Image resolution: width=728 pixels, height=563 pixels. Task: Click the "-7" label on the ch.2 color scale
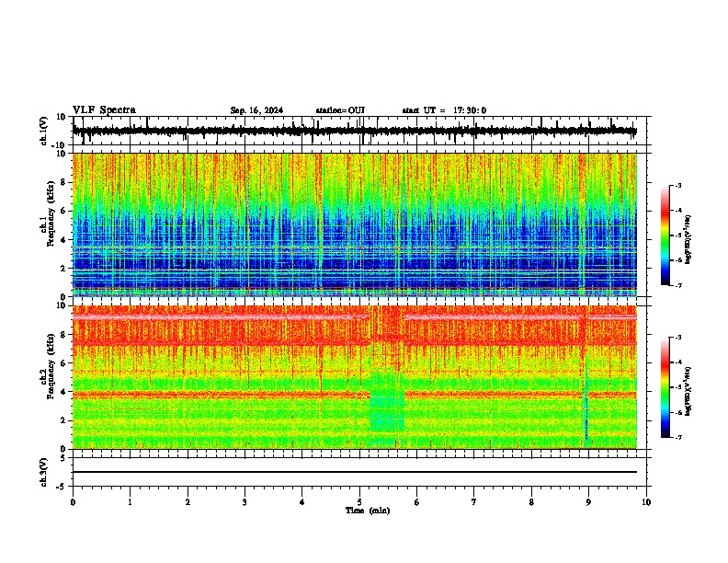678,438
